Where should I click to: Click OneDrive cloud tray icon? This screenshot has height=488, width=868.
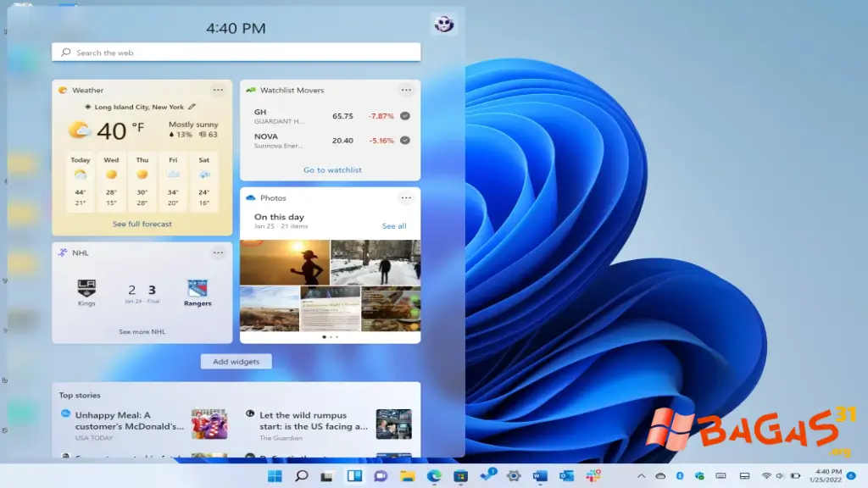(660, 476)
